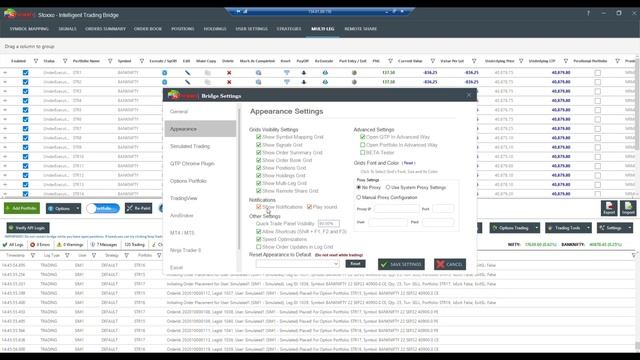
Task: Click the Edit pencil icon in STR1 row
Action: [187, 73]
